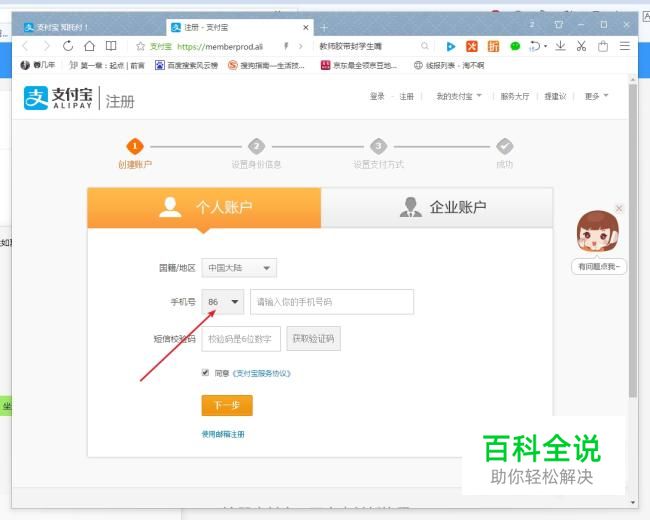
Task: Open the 京东 bookmark
Action: click(x=359, y=65)
